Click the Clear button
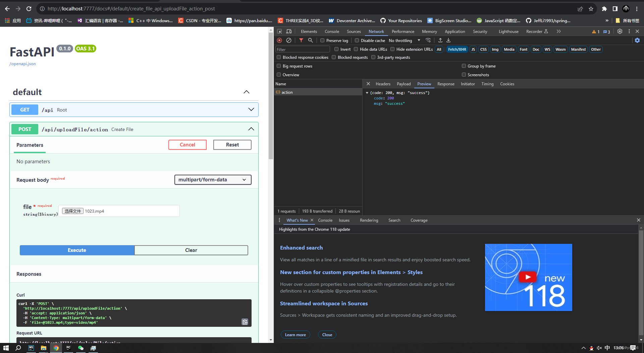644x353 pixels. [191, 250]
